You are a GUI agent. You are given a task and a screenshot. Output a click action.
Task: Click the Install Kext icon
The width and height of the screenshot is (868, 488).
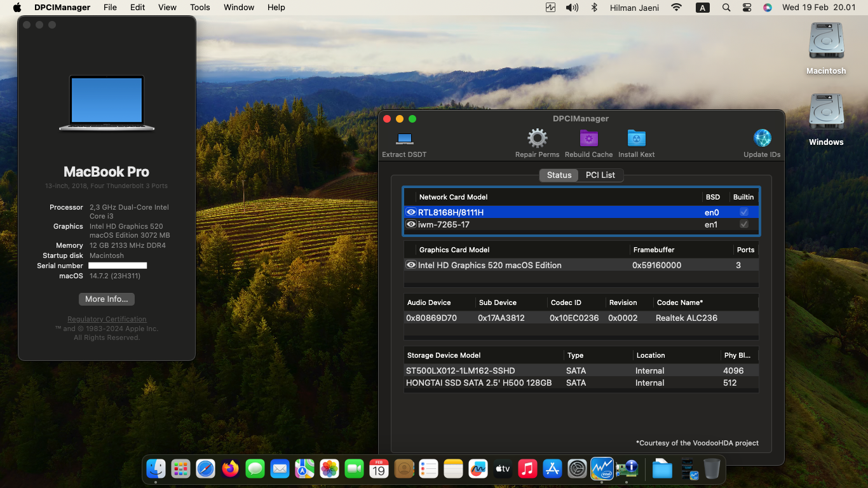pos(636,139)
